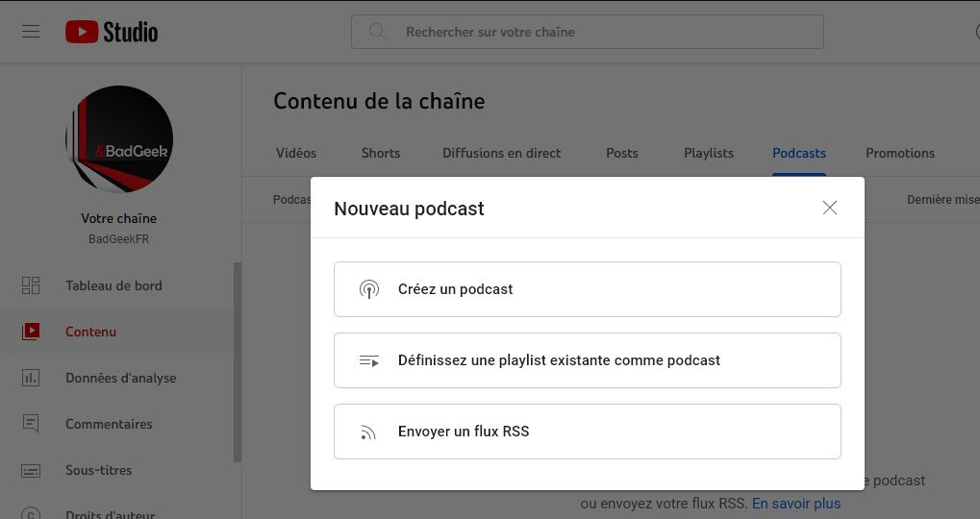Screen dimensions: 980x519
Task: Click the Commentaires sidebar icon
Action: click(x=31, y=424)
